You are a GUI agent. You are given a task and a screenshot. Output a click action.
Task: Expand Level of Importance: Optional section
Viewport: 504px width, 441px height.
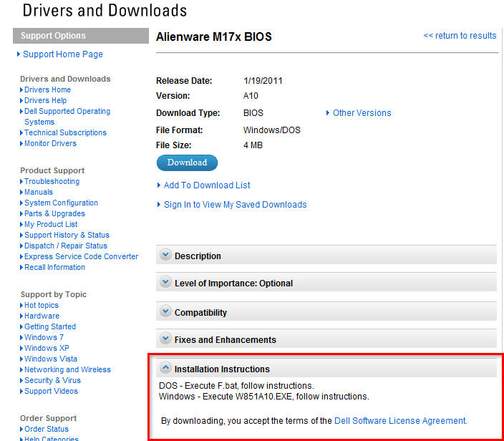(326, 283)
